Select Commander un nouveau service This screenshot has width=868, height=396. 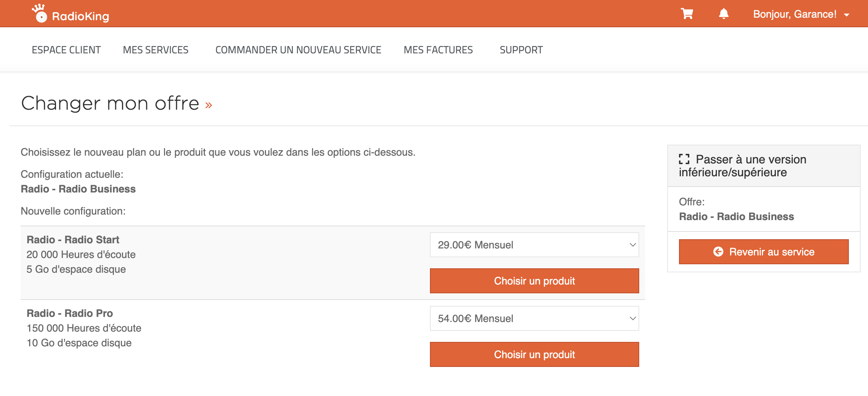click(298, 50)
